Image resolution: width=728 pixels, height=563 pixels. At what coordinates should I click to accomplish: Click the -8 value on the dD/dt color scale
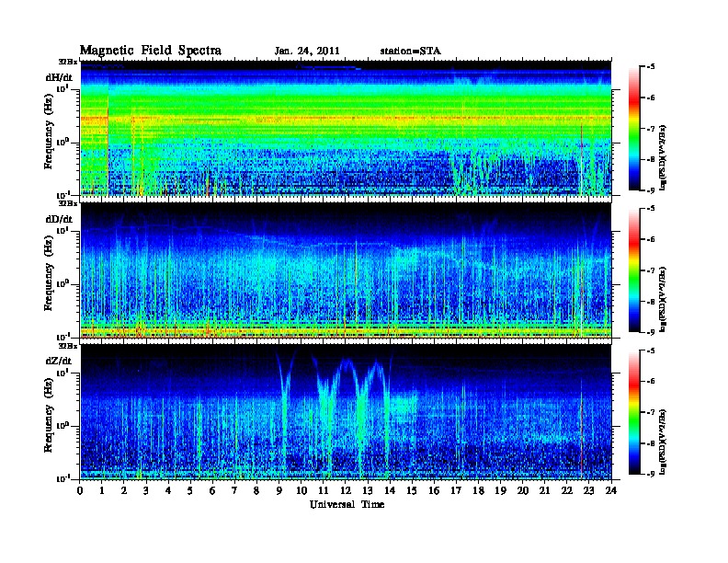click(651, 301)
